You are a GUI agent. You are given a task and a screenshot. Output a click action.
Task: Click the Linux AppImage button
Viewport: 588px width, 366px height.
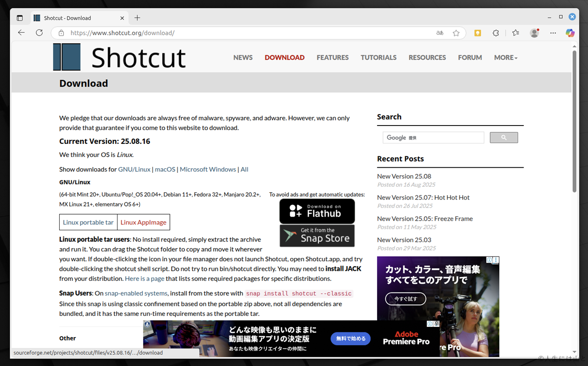(143, 222)
